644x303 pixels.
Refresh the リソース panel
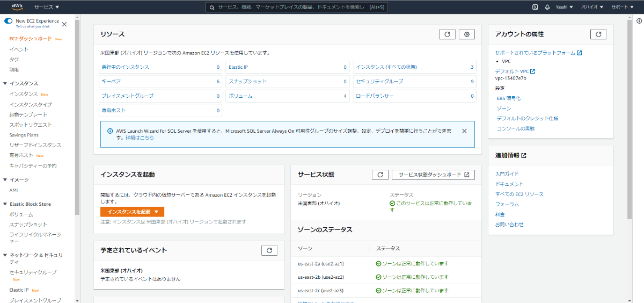click(447, 34)
